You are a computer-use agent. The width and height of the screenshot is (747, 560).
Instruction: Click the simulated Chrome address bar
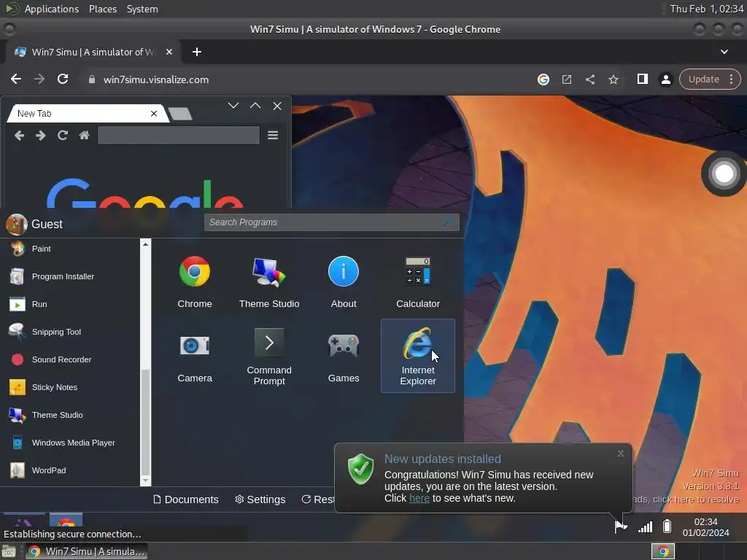click(179, 135)
